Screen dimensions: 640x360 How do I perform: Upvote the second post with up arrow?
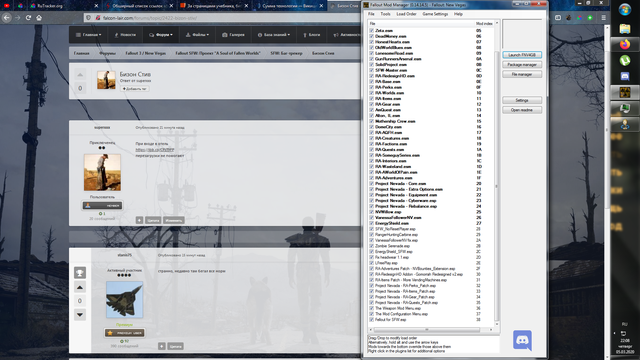(80, 287)
